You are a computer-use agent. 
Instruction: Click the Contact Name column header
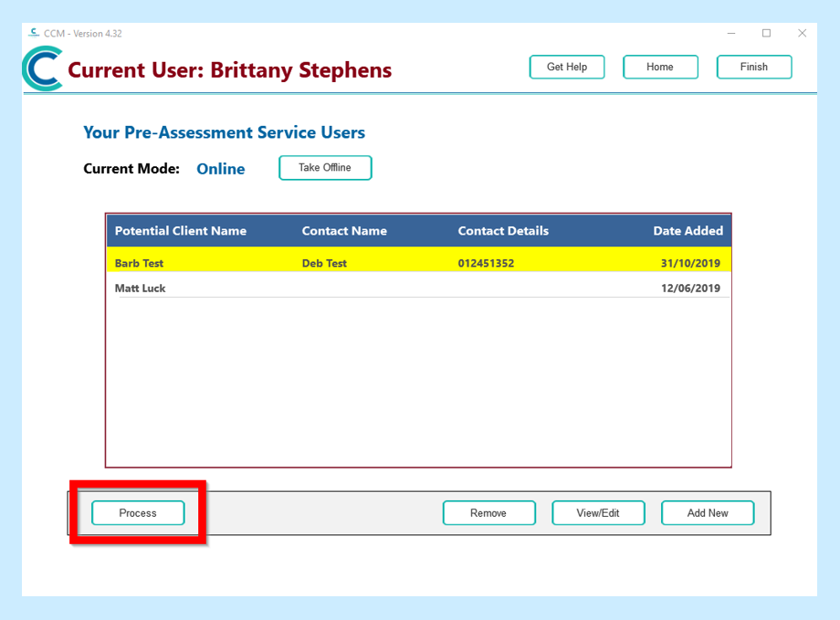[344, 231]
